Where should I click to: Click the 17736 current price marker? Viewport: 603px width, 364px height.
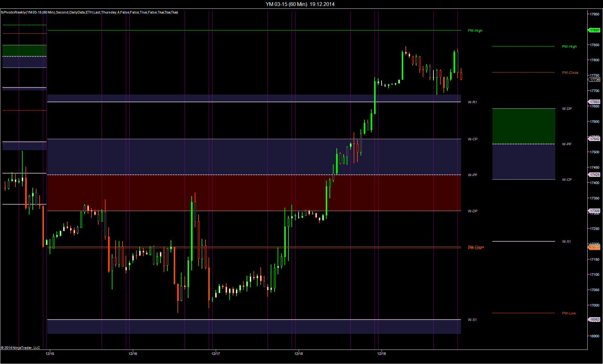pyautogui.click(x=595, y=79)
